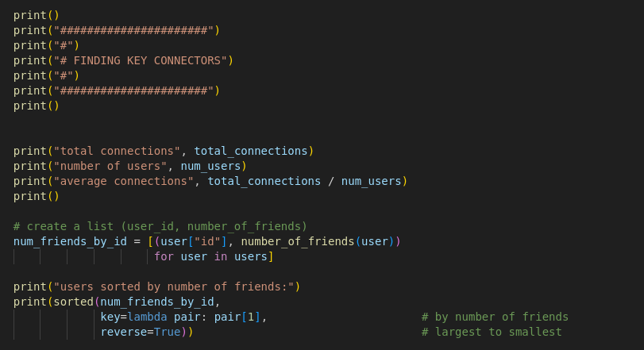Click the "key" argument name
Image resolution: width=644 pixels, height=350 pixels.
[110, 317]
